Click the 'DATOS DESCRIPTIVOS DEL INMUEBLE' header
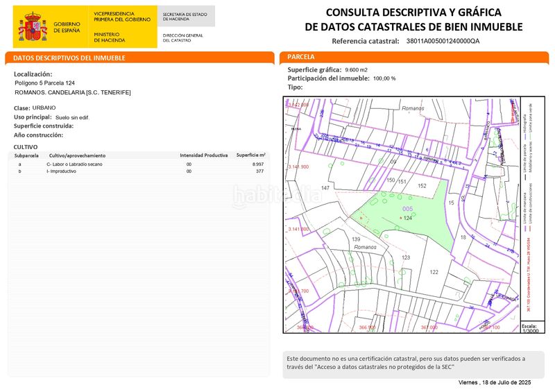 click(69, 58)
